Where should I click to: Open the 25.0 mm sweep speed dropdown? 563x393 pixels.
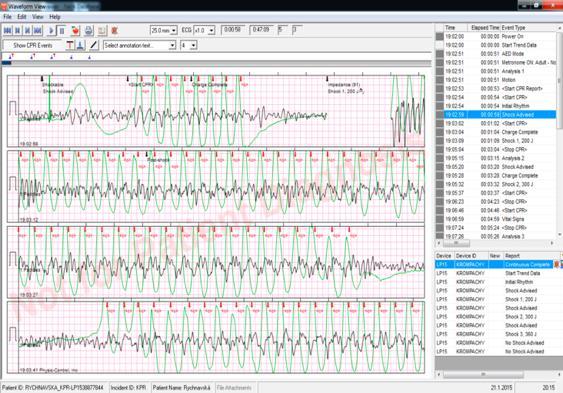click(x=164, y=31)
